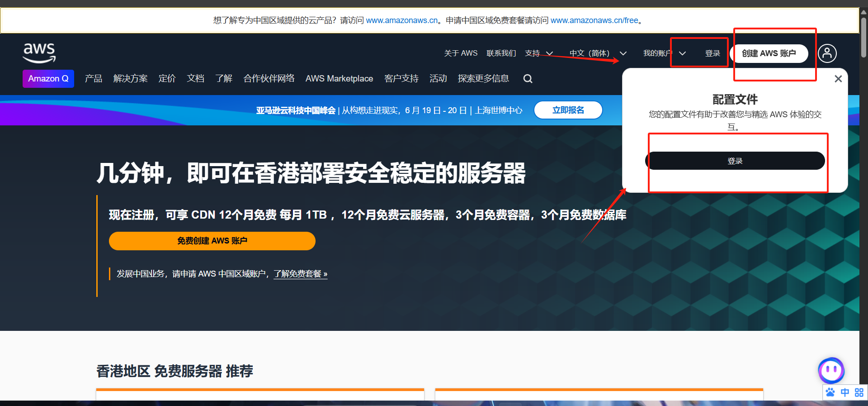Click the 创建 AWS 账户 button

pyautogui.click(x=769, y=53)
